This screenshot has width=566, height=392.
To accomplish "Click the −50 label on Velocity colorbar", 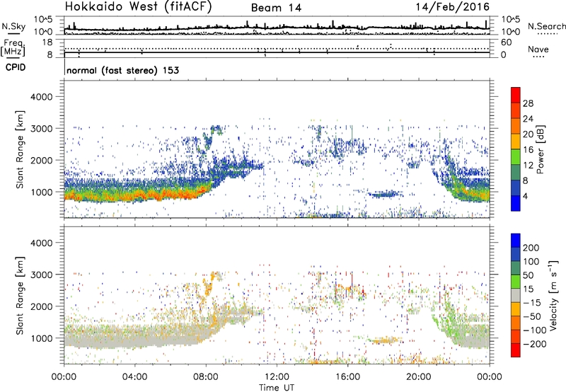I will (532, 316).
